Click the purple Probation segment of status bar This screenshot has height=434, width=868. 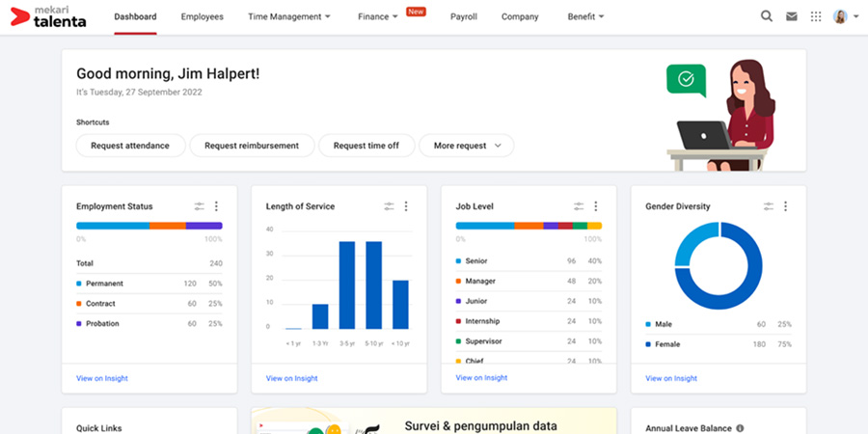204,226
